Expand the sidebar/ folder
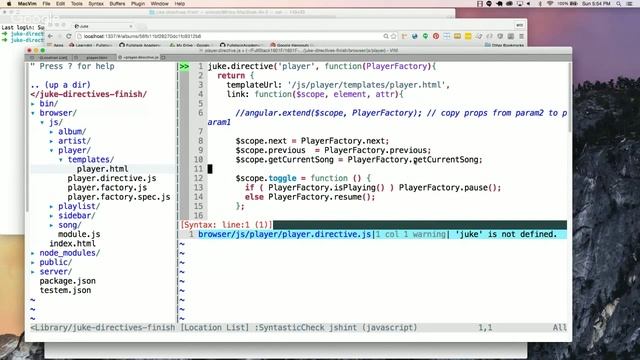The width and height of the screenshot is (640, 360). pyautogui.click(x=51, y=216)
